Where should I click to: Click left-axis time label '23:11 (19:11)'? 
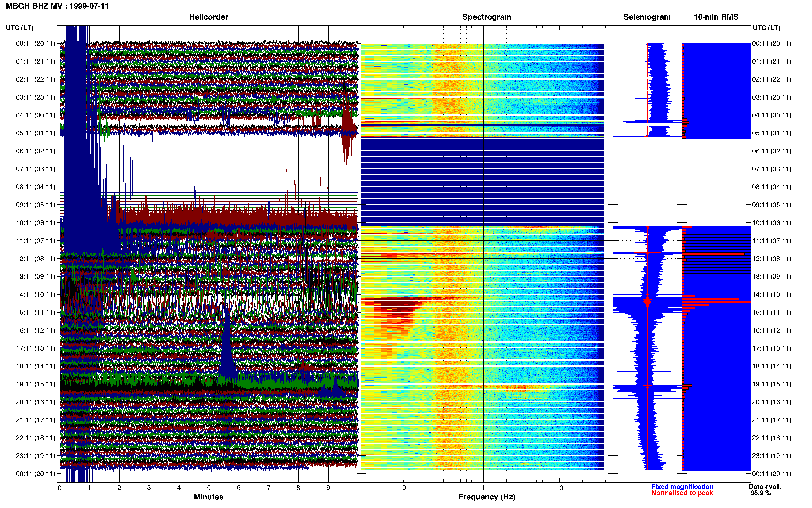(x=36, y=456)
